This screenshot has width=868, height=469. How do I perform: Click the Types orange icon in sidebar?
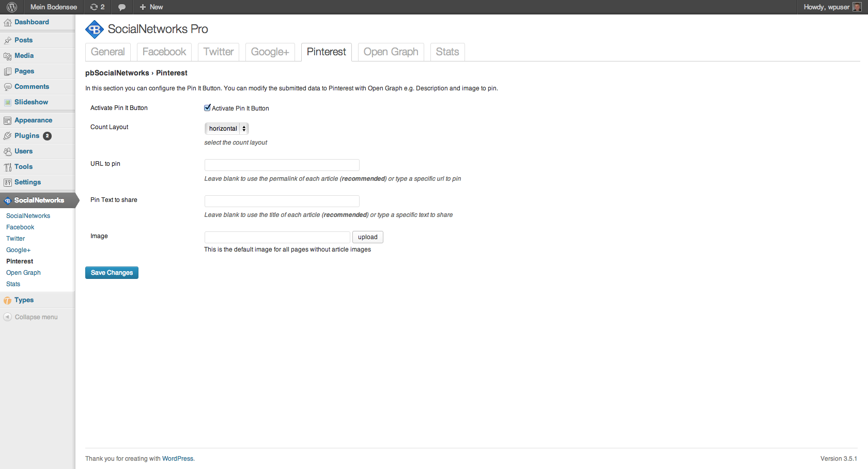pyautogui.click(x=8, y=300)
